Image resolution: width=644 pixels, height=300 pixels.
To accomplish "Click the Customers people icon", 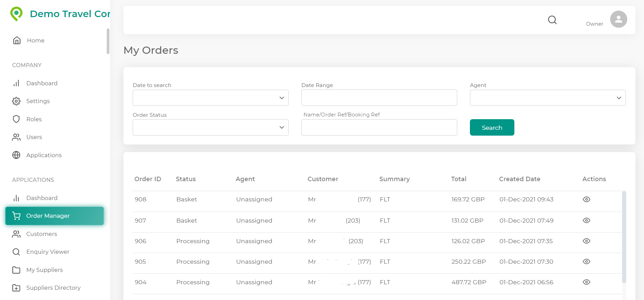I will (16, 234).
